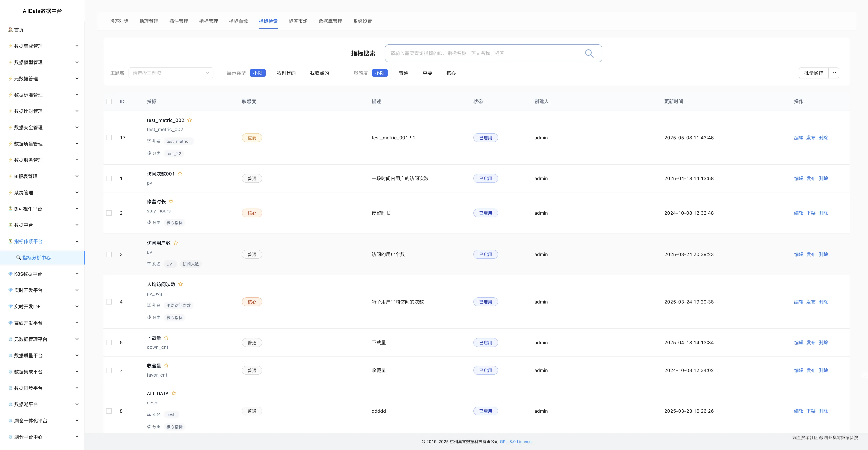The width and height of the screenshot is (868, 450).
Task: Click star next to 人均访问次数
Action: [x=180, y=284]
